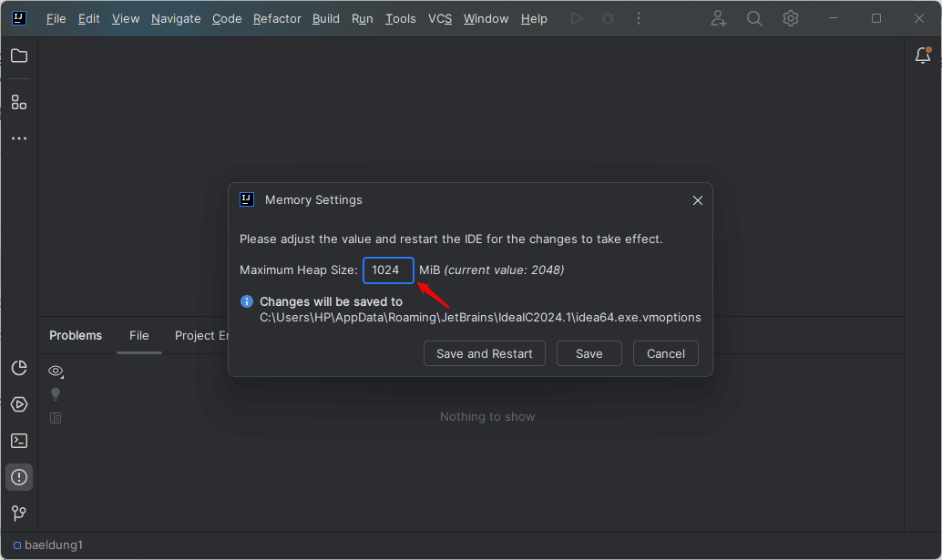Open view options eye icon in Problems panel
Image resolution: width=942 pixels, height=560 pixels.
point(56,371)
